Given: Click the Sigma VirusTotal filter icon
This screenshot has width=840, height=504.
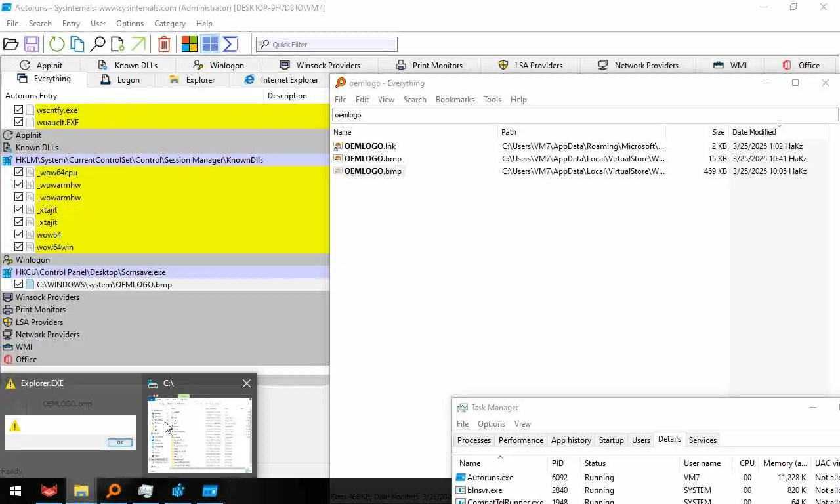Looking at the screenshot, I should 230,44.
